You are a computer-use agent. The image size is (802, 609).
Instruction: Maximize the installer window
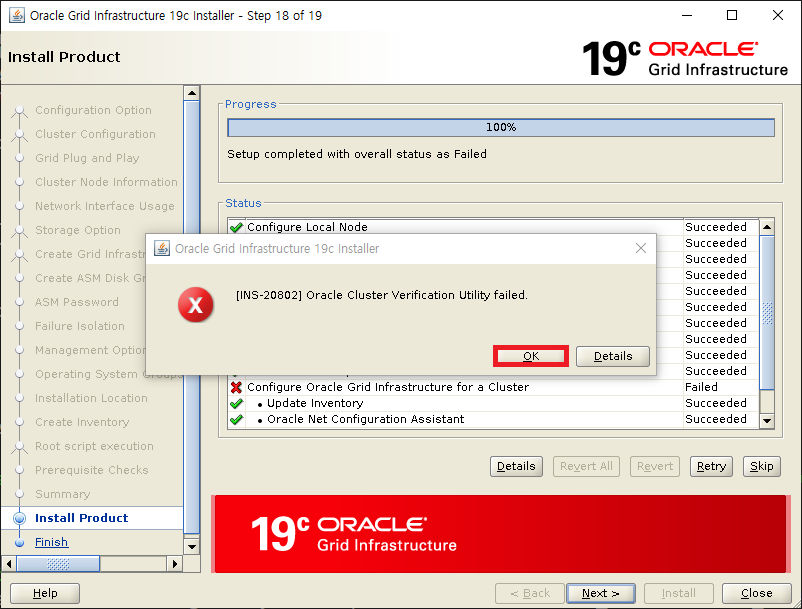[732, 15]
